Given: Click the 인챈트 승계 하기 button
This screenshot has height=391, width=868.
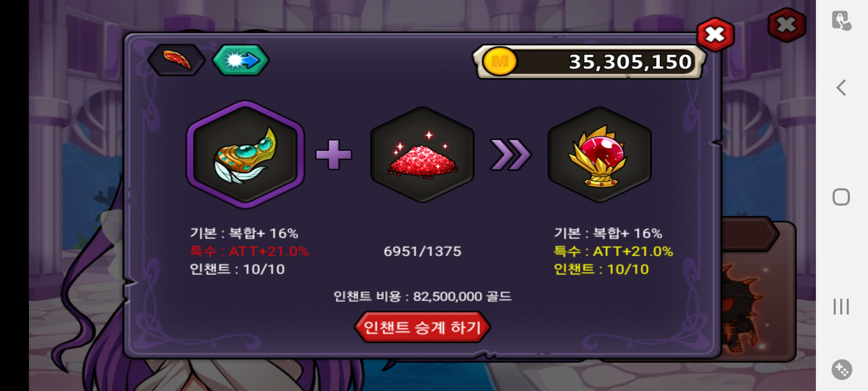Looking at the screenshot, I should [422, 327].
